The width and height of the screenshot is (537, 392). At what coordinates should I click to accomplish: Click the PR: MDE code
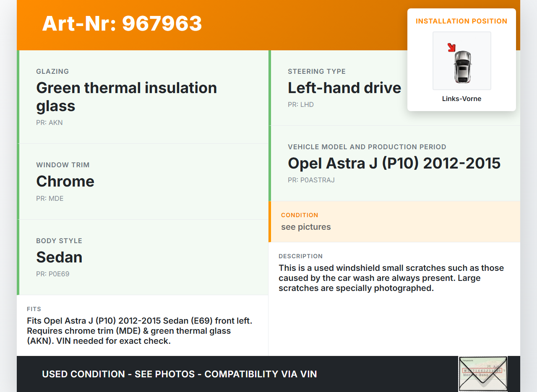pyautogui.click(x=50, y=198)
